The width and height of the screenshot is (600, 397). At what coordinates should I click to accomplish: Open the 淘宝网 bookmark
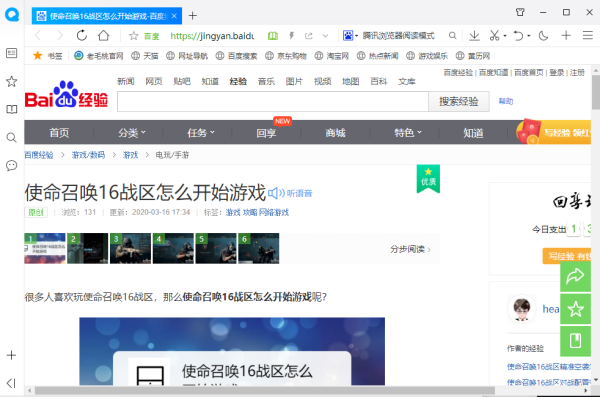[x=331, y=56]
